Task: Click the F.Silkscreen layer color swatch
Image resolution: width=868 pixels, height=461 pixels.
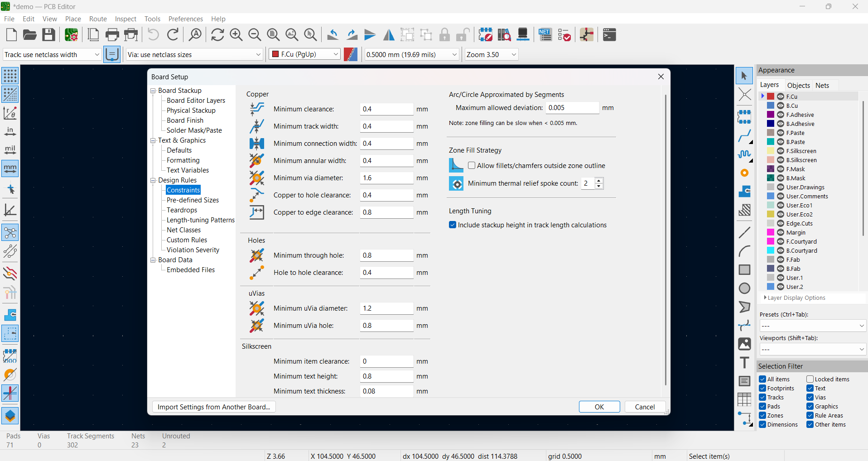Action: click(x=771, y=151)
